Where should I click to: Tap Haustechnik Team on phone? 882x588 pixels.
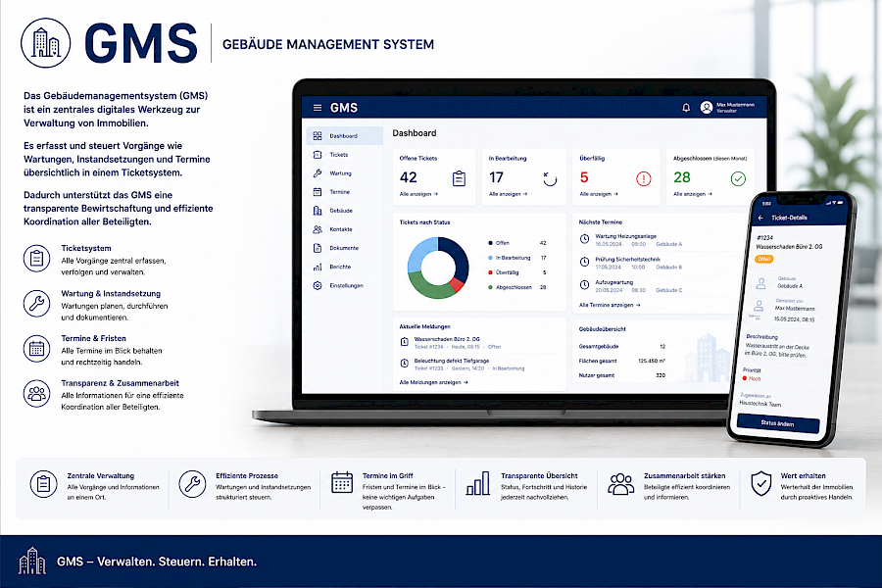(759, 404)
